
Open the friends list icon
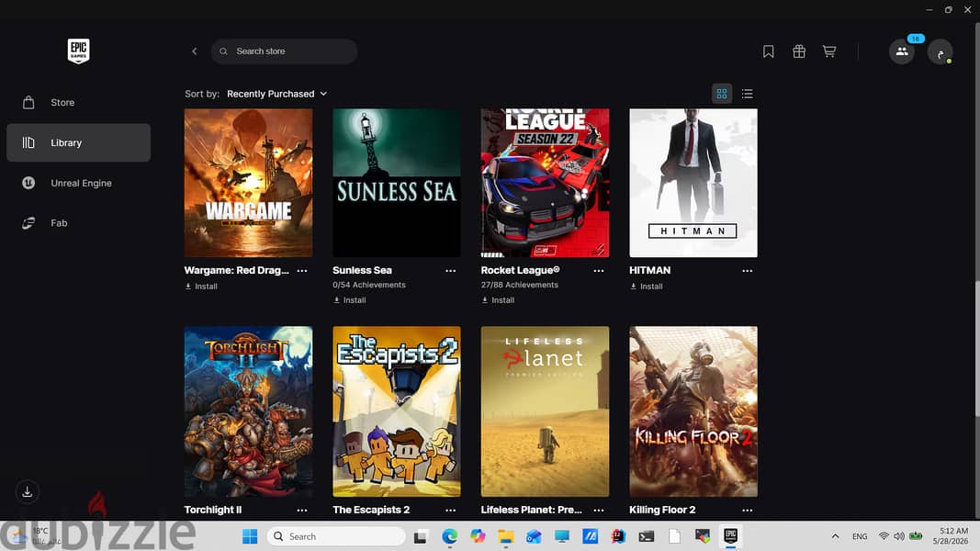click(x=902, y=51)
